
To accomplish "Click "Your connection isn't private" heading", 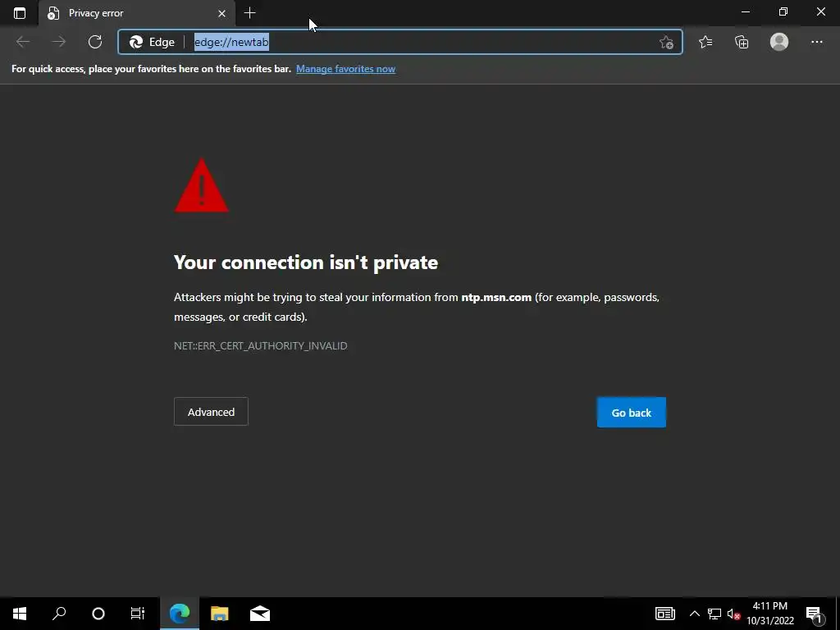I will click(x=306, y=262).
